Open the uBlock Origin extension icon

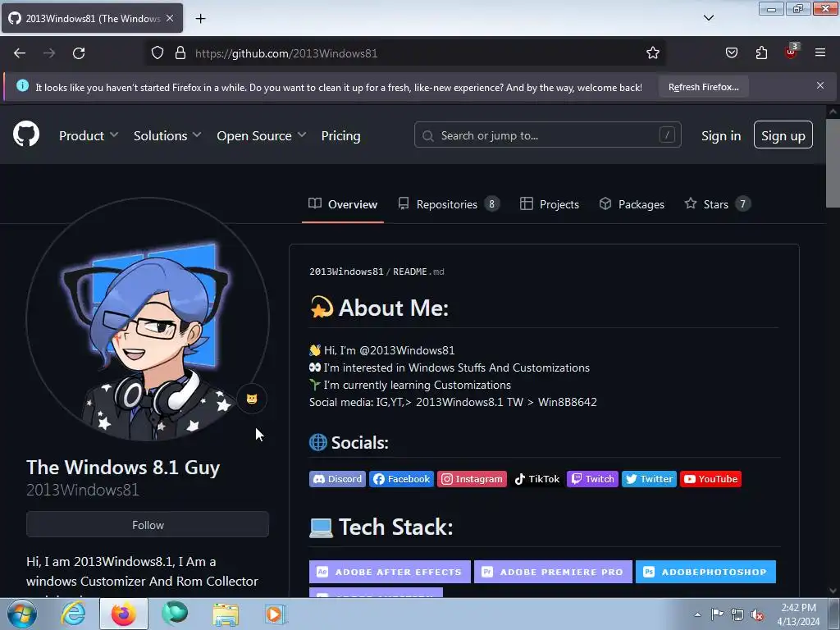click(x=791, y=52)
